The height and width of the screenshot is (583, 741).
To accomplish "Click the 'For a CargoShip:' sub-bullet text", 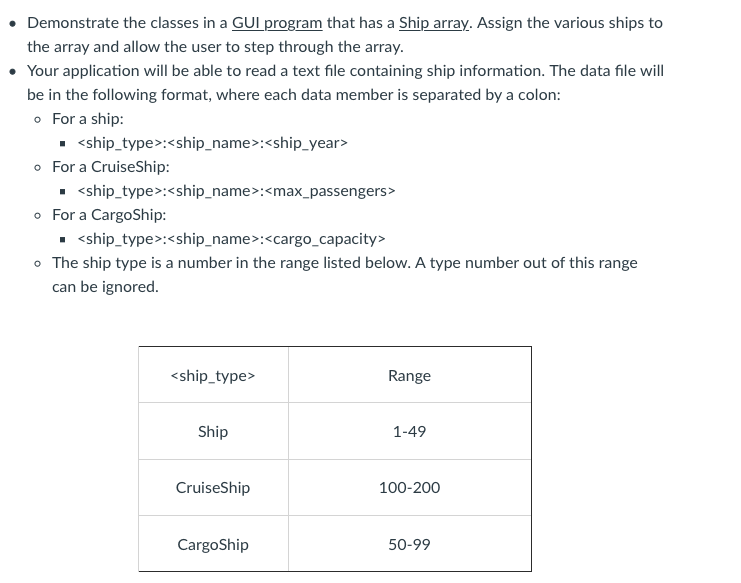I will [x=109, y=215].
